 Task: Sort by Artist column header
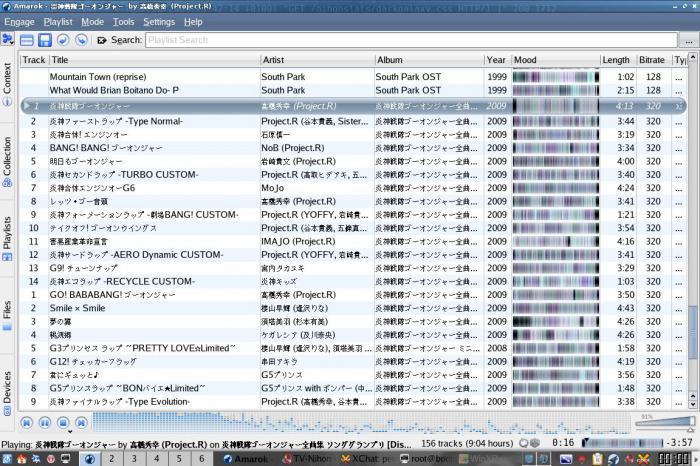pyautogui.click(x=317, y=60)
